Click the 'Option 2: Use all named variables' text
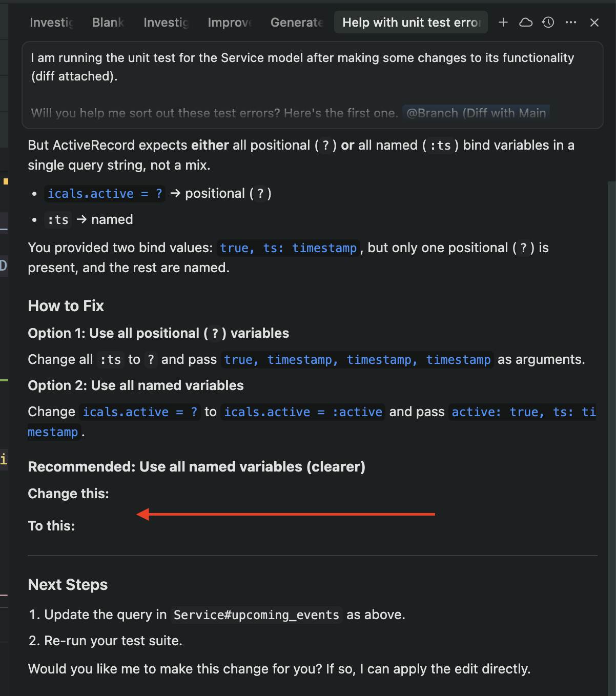This screenshot has height=696, width=616. tap(136, 385)
